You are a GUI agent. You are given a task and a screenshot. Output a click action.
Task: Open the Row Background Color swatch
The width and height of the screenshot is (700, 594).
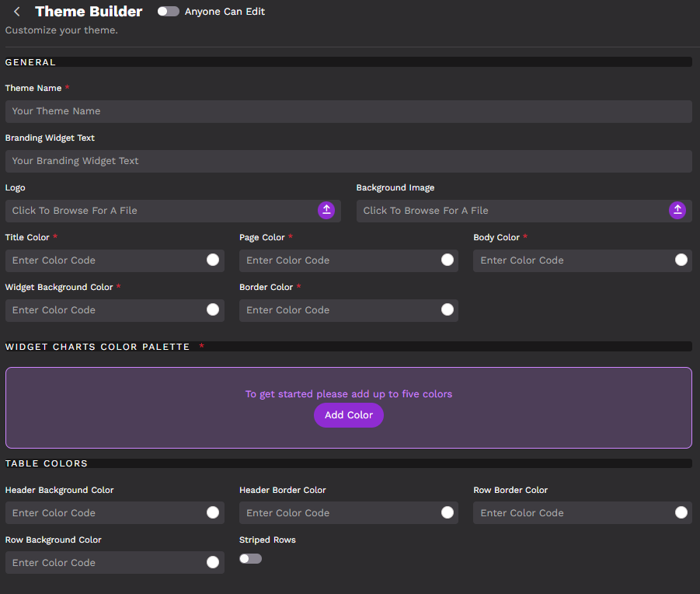pos(213,562)
